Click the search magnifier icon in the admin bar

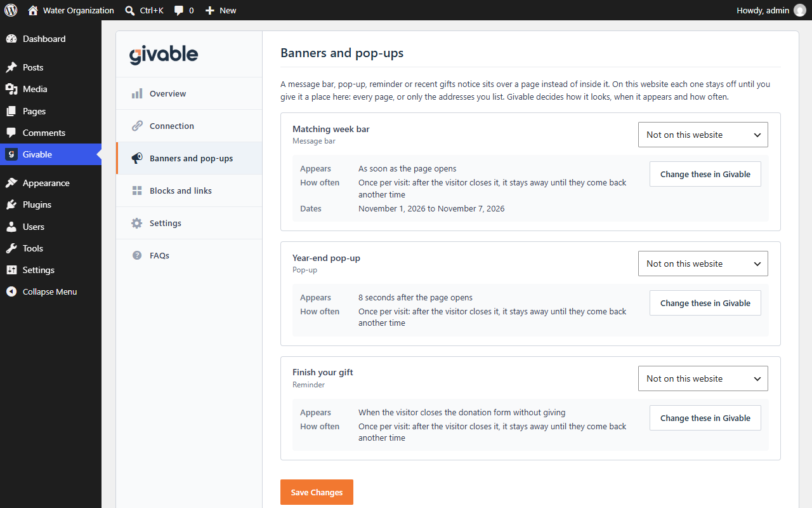pos(130,10)
